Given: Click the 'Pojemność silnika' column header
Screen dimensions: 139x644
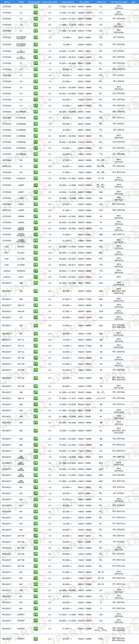Looking at the screenshot, I should pos(50,2).
